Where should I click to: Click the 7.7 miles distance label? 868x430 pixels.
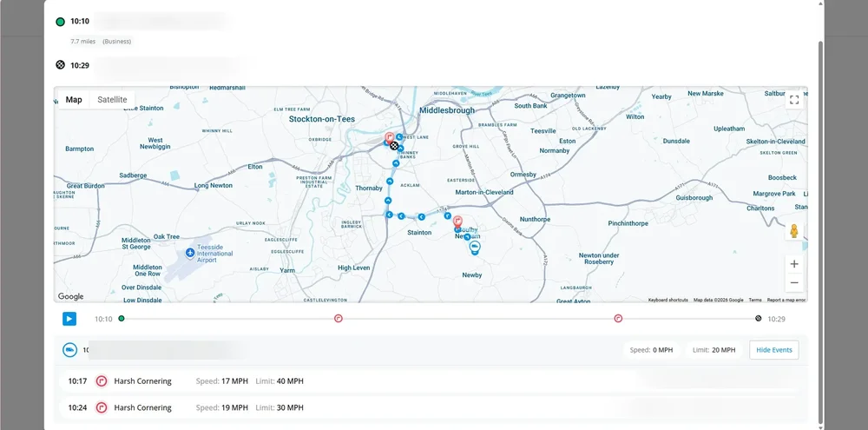click(x=83, y=42)
